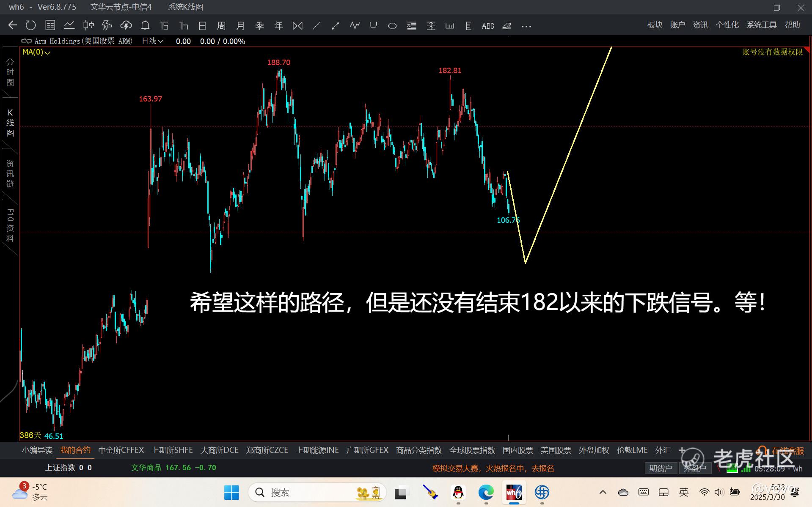Expand the MA(0) indicator dropdown

(36, 52)
